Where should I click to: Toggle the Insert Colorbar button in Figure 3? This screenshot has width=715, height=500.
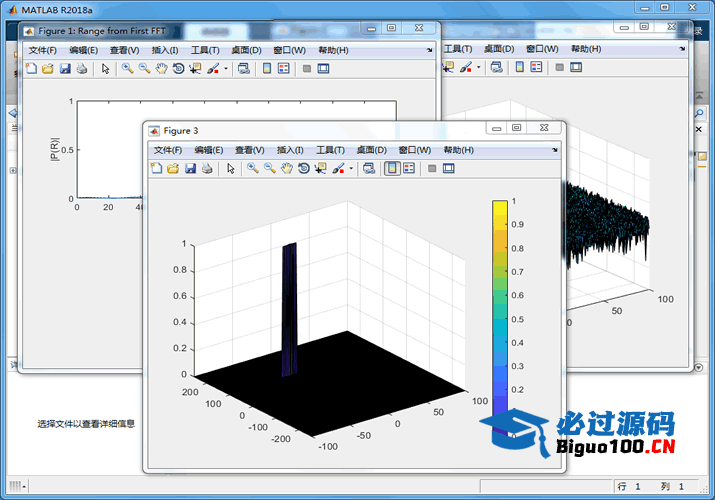(x=393, y=169)
